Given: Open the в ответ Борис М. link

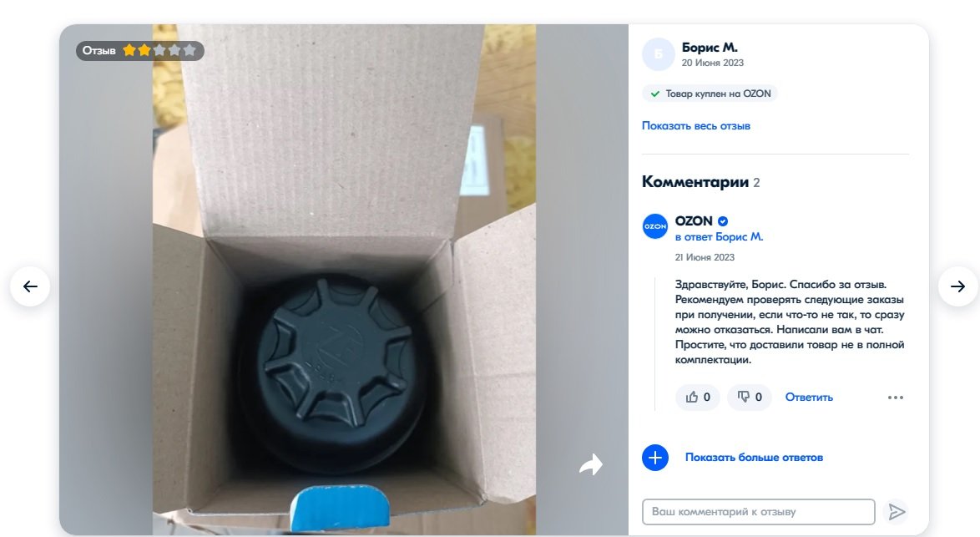Looking at the screenshot, I should click(x=719, y=237).
